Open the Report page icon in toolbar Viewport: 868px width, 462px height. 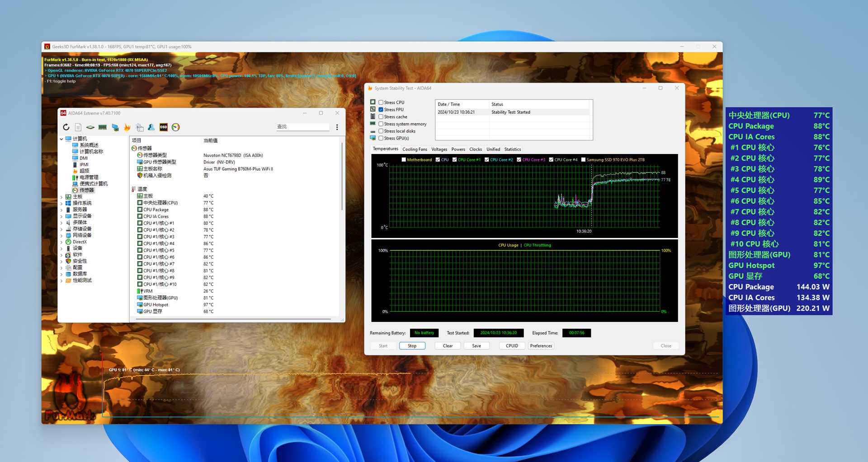tap(78, 127)
